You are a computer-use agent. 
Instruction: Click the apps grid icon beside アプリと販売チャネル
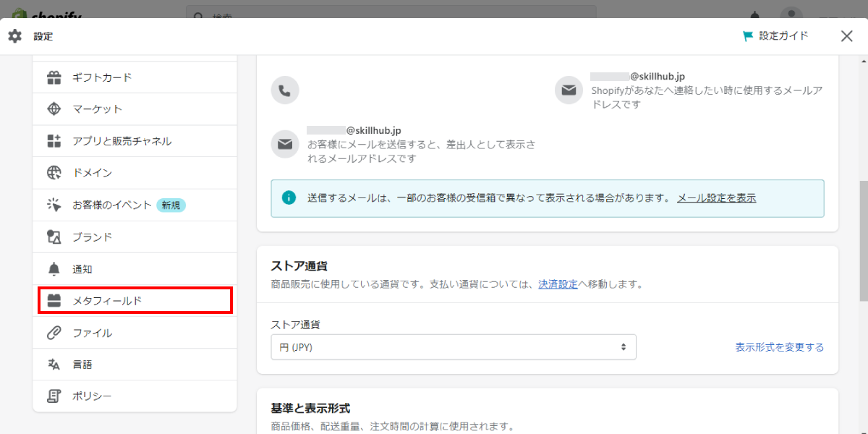pos(54,141)
